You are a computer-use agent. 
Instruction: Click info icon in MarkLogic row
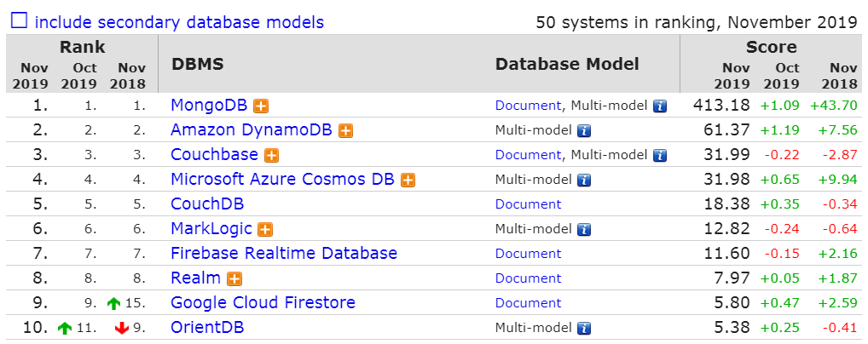tap(584, 230)
